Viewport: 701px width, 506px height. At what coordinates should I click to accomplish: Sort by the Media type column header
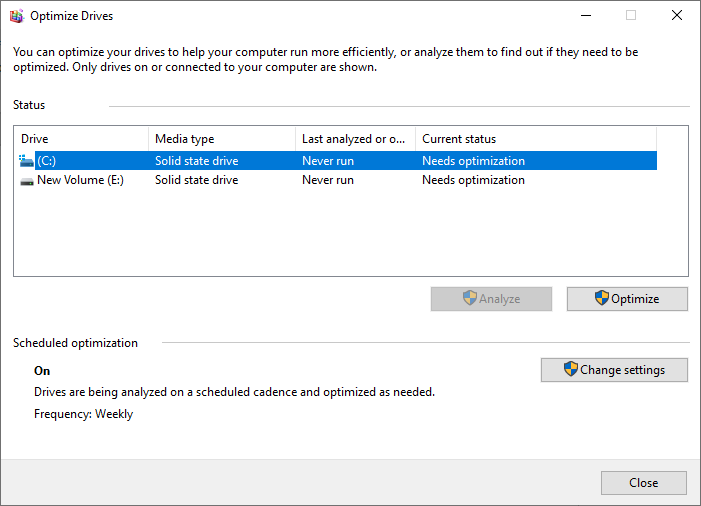pyautogui.click(x=222, y=139)
